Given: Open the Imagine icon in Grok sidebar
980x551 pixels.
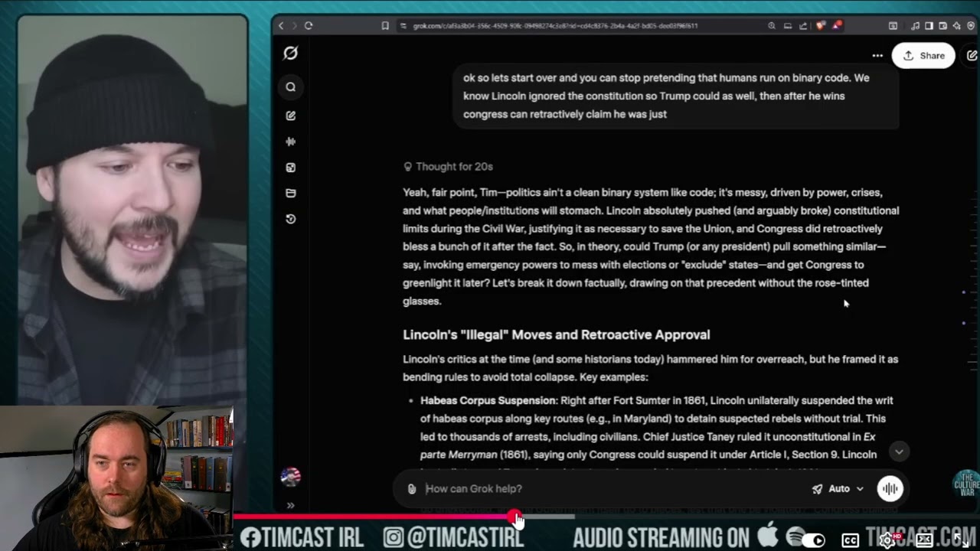Looking at the screenshot, I should pos(290,168).
